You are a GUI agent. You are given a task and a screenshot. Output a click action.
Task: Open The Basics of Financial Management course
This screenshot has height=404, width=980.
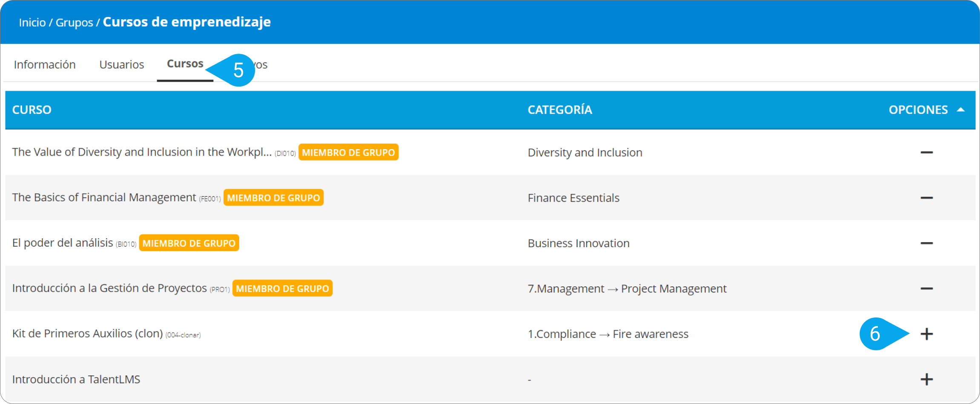[104, 197]
